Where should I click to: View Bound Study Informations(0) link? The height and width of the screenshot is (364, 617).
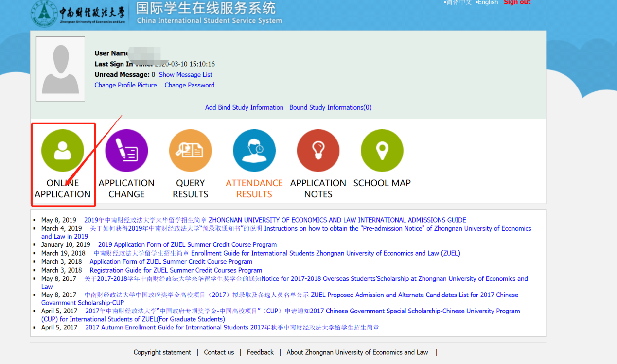[x=330, y=107]
